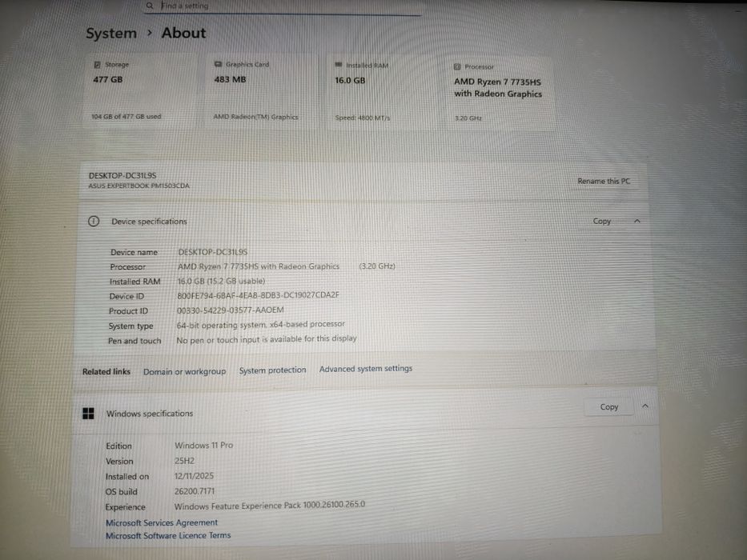Copy the Windows specifications
The width and height of the screenshot is (747, 560).
(608, 407)
